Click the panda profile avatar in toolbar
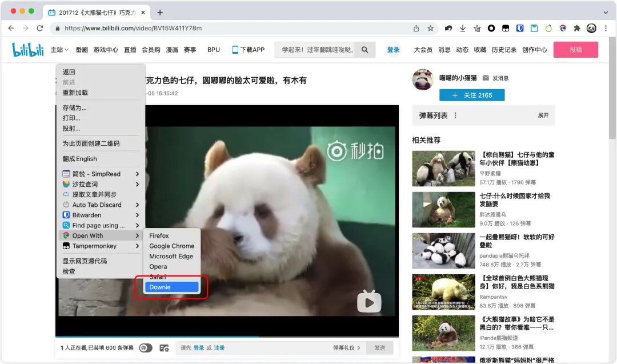The image size is (617, 364). pyautogui.click(x=591, y=29)
